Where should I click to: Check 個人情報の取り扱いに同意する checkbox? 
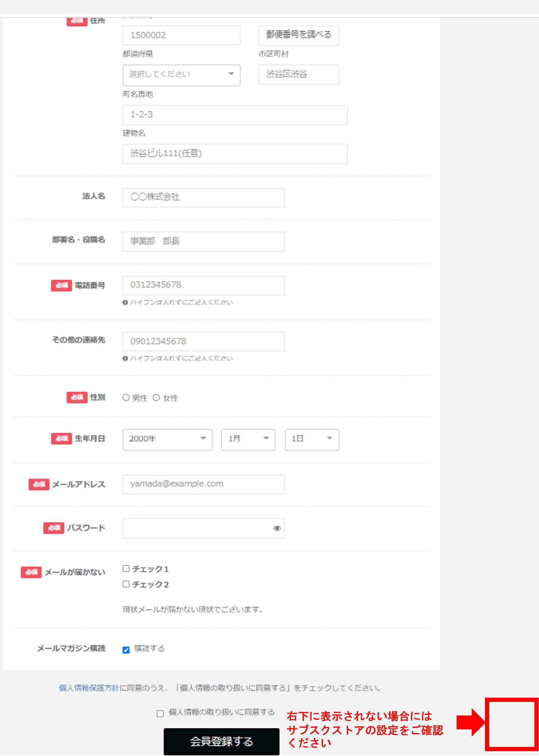coord(160,714)
